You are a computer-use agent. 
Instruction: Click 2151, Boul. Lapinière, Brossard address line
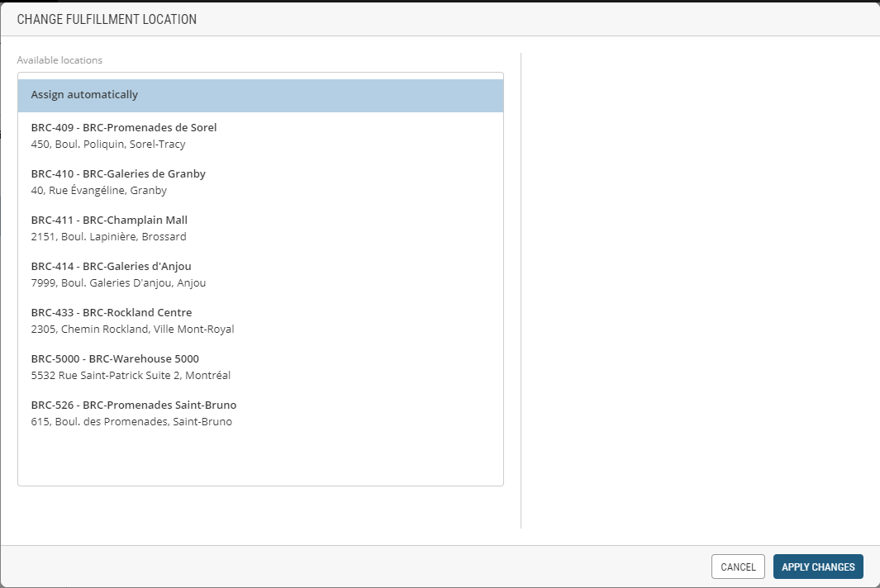pos(108,237)
